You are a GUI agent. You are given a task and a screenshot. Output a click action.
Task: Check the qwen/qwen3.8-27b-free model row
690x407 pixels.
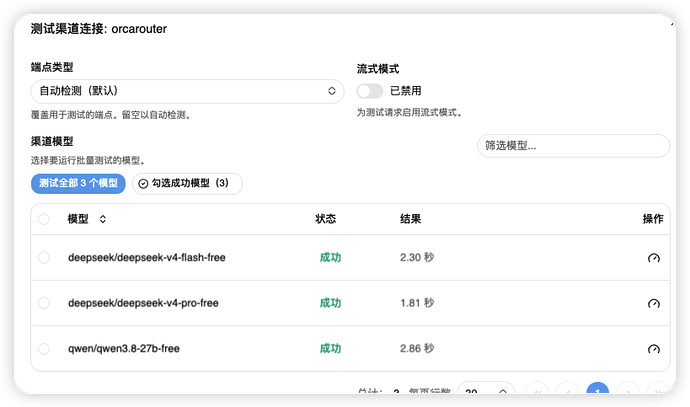coord(44,348)
